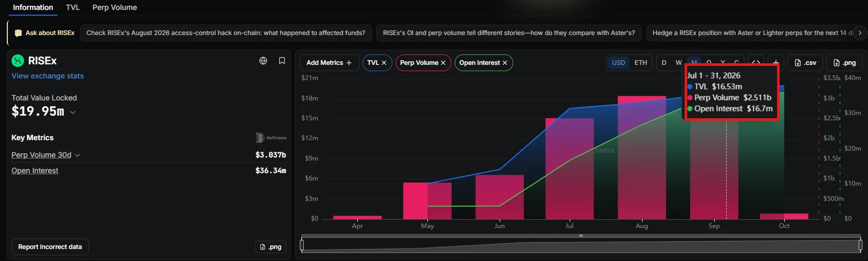The width and height of the screenshot is (868, 261).
Task: Click the $19.95m TVL value
Action: pos(38,111)
